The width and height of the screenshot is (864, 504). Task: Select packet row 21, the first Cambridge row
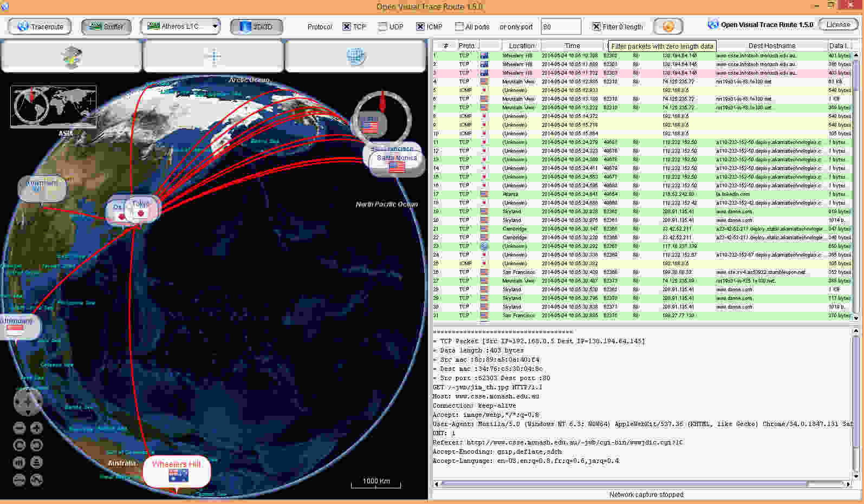(x=642, y=228)
